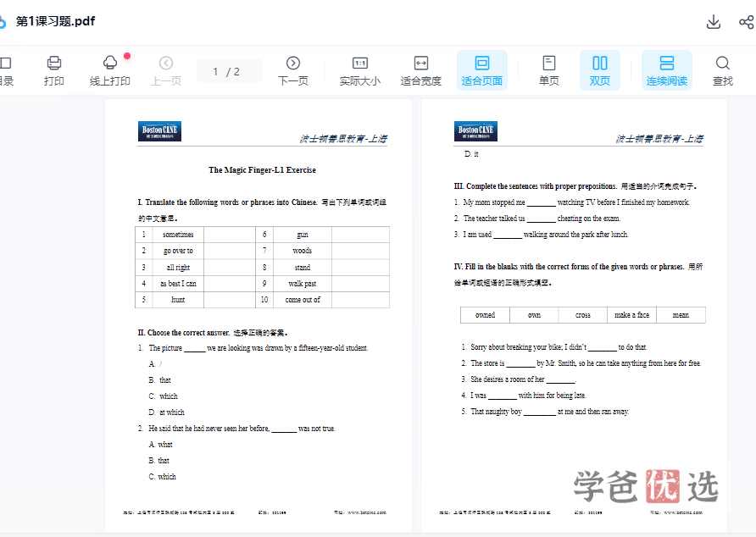Click sentence 'Sorry about breaking your bike'
756x537 pixels.
(554, 347)
